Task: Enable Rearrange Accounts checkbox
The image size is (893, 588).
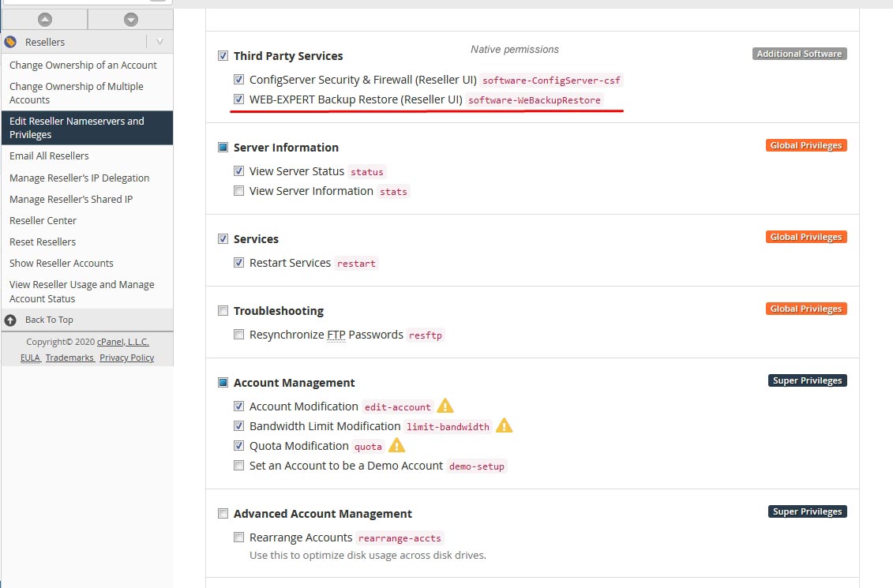Action: 238,537
